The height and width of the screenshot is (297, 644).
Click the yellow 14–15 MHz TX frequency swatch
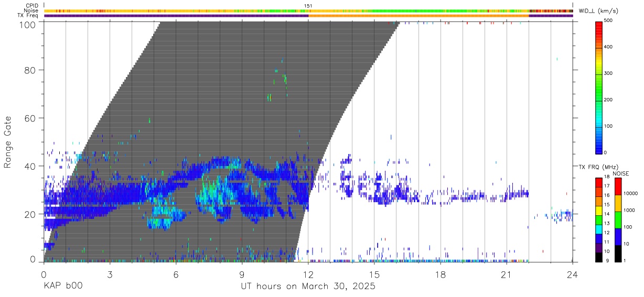[598, 211]
